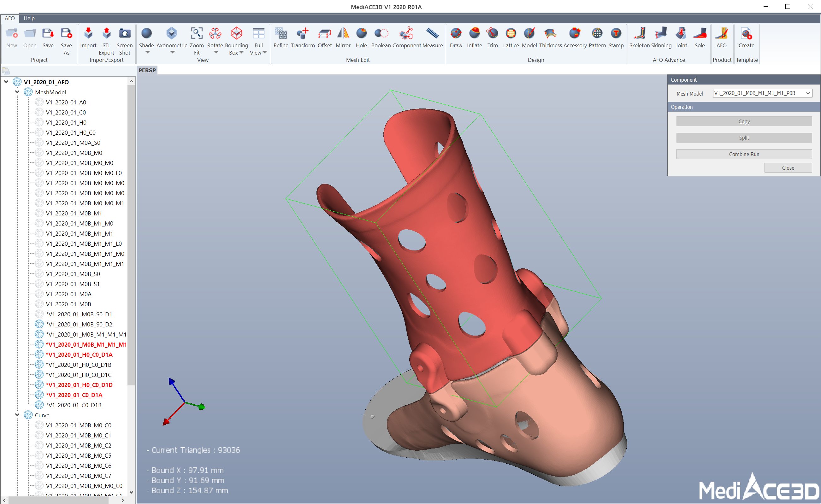Open the Lattice tool
The width and height of the screenshot is (821, 504).
click(511, 38)
